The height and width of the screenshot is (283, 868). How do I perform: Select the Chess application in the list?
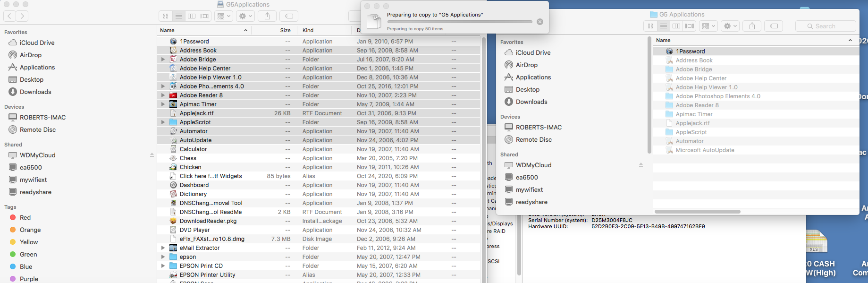tap(188, 158)
